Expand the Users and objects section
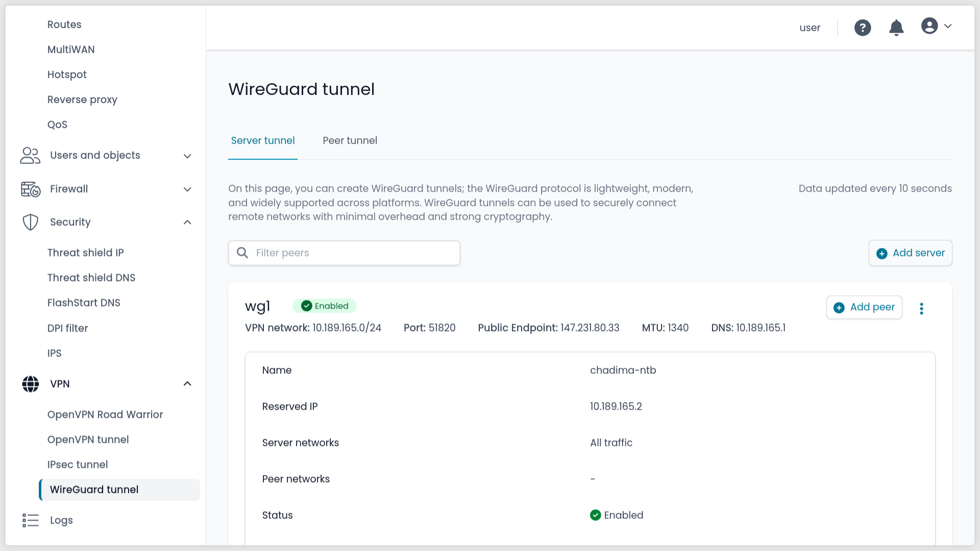Image resolution: width=980 pixels, height=551 pixels. click(x=187, y=156)
